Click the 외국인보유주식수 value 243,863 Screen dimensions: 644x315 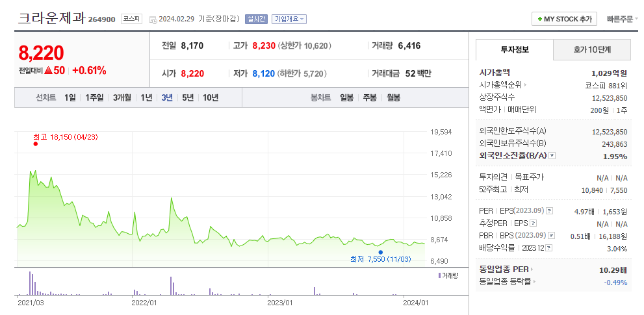click(x=614, y=144)
